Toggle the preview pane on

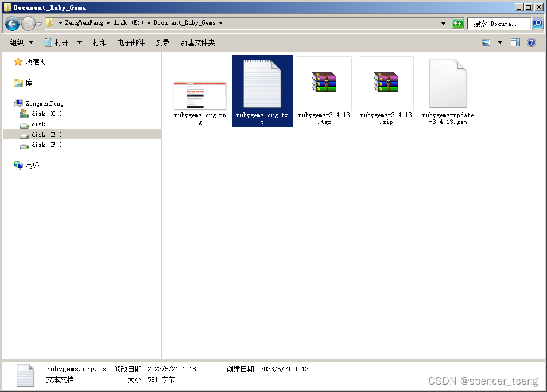tap(515, 42)
